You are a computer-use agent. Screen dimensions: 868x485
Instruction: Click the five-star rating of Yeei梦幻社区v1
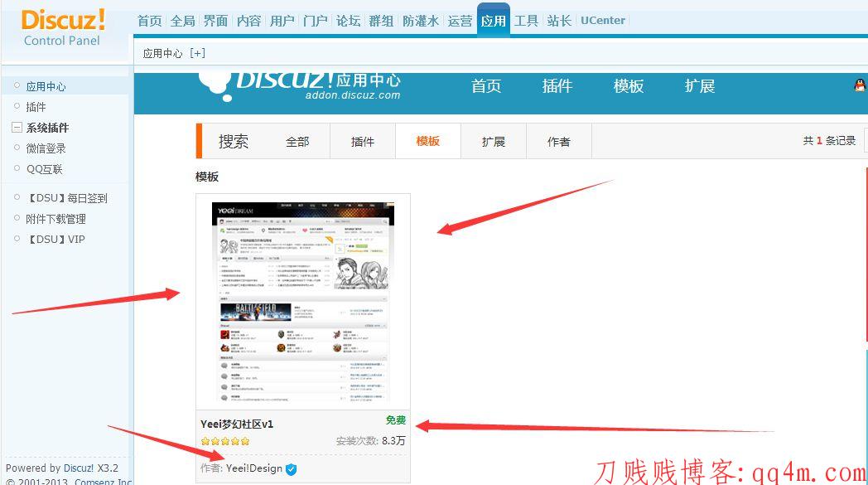point(225,441)
